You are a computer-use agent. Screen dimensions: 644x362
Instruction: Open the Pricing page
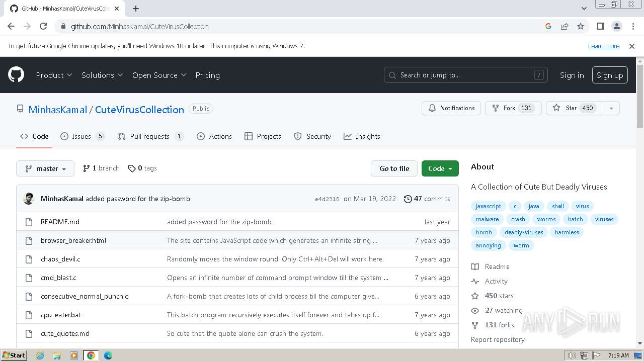click(x=207, y=75)
